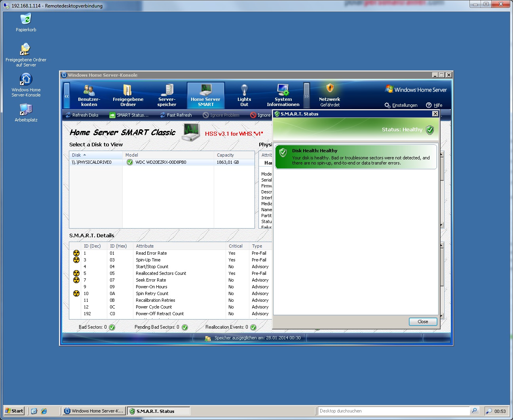513x420 pixels.
Task: Click the green shield next to Status: Healthy
Action: tap(430, 130)
